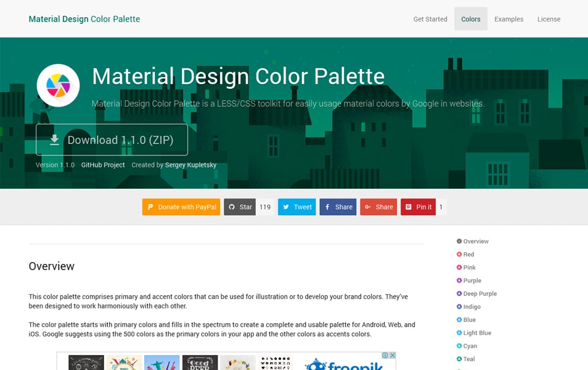588x370 pixels.
Task: Open the GitHub Project link
Action: [x=102, y=165]
